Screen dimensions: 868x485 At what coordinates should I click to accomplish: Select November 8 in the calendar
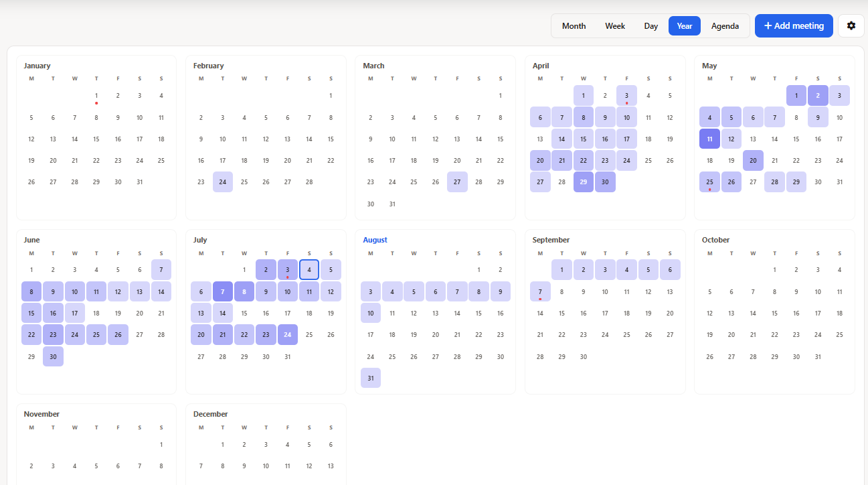pyautogui.click(x=161, y=466)
